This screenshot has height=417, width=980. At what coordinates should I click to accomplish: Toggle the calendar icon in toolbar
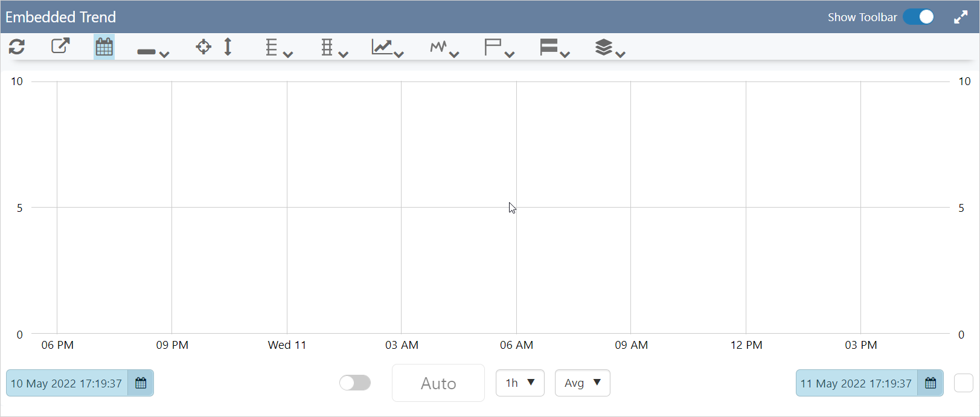click(104, 46)
